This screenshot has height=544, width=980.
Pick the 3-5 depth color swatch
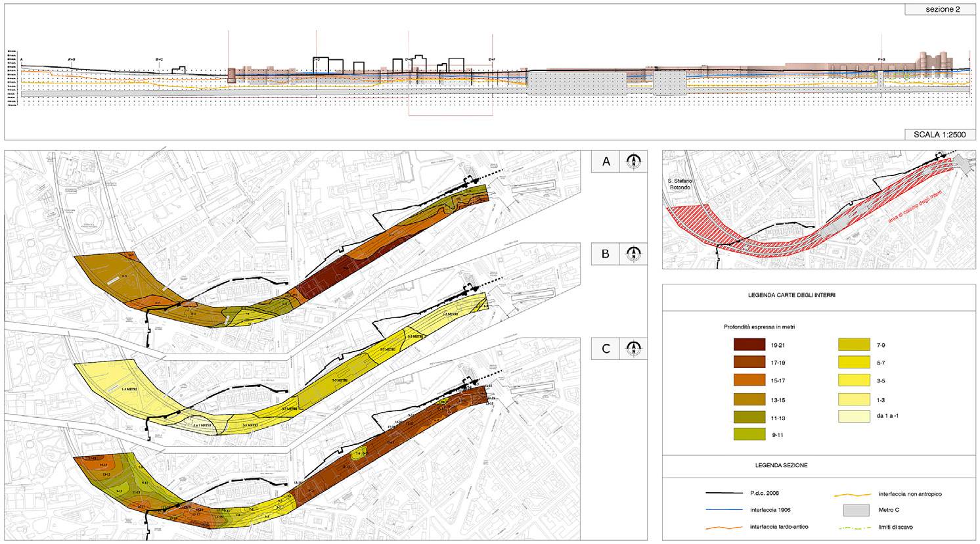[x=855, y=380]
